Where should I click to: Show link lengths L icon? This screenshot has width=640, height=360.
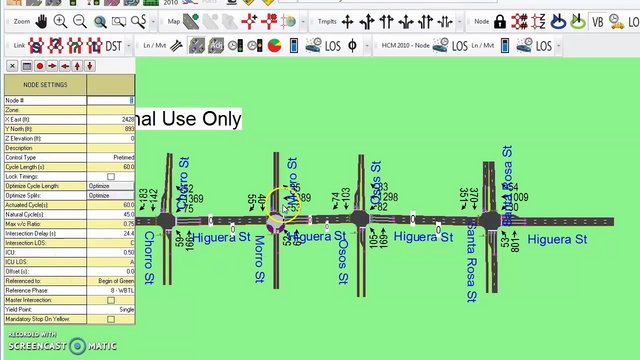(94, 45)
